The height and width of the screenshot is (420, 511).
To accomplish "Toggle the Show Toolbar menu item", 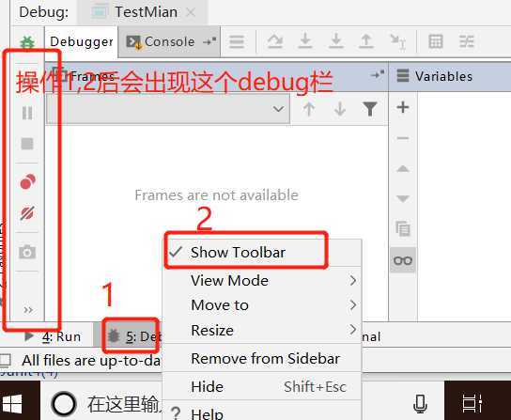I will 262,253.
